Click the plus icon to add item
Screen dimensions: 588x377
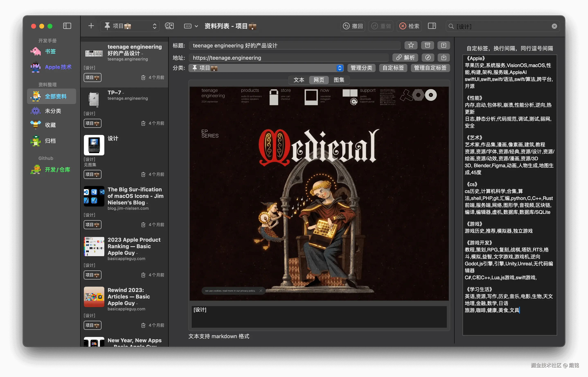(91, 26)
